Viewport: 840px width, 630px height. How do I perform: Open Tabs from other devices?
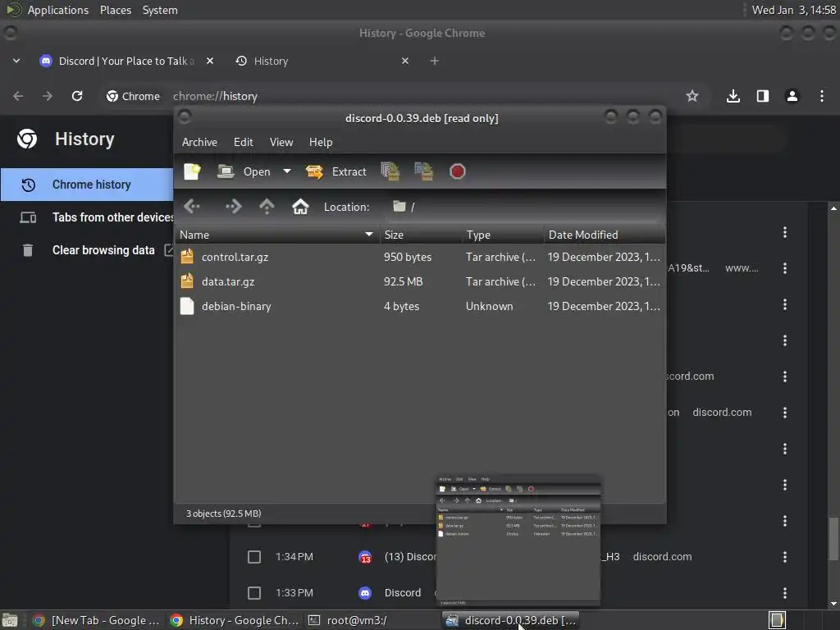pos(87,217)
